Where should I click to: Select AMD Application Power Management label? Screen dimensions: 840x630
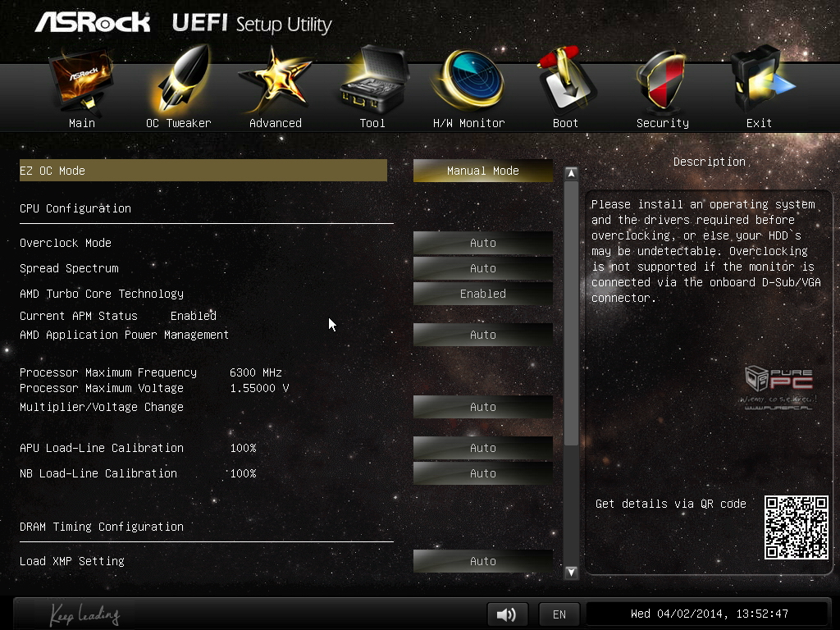coord(125,335)
